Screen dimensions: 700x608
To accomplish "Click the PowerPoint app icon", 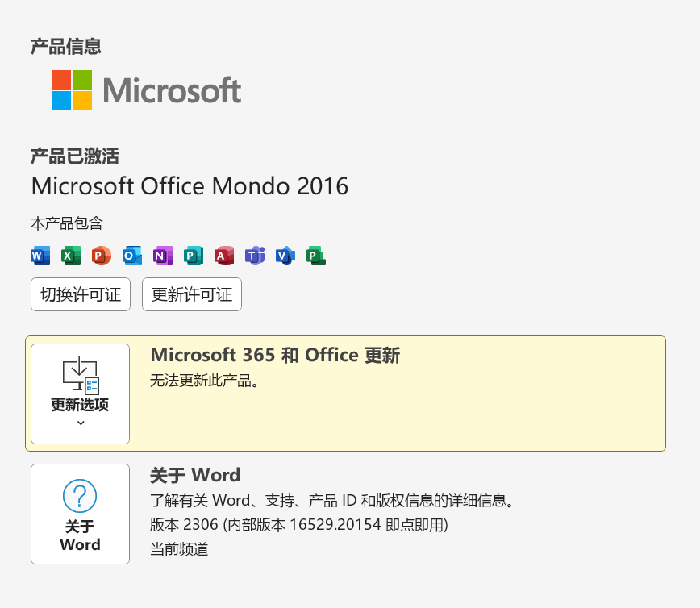I will pyautogui.click(x=102, y=256).
